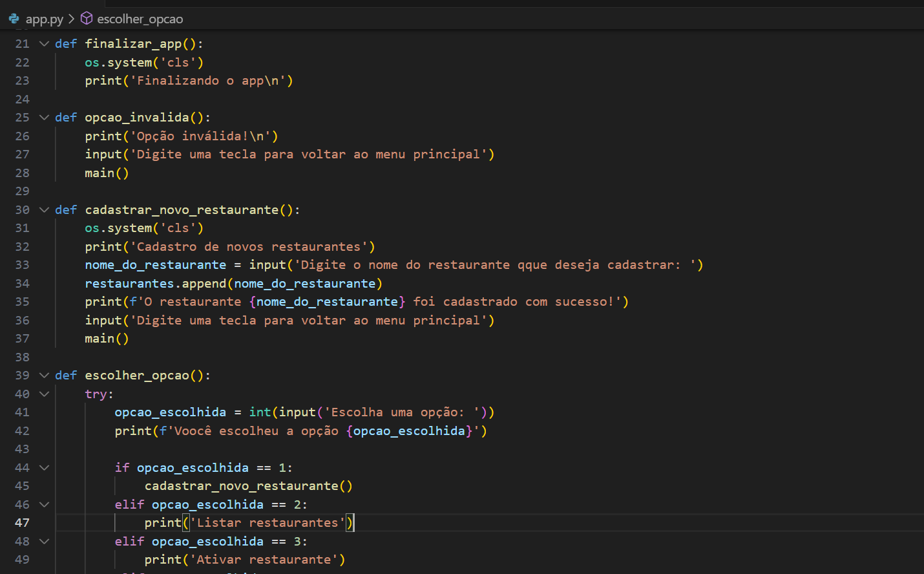This screenshot has width=924, height=574.
Task: Click the app.py breadcrumb item
Action: coord(44,19)
